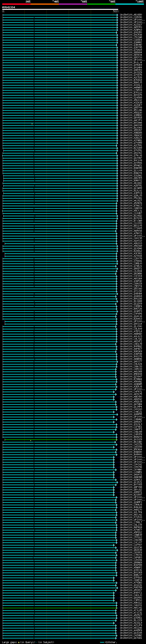Click the UniRef100_A5Z527 label
146x644 pixels.
(x=131, y=615)
